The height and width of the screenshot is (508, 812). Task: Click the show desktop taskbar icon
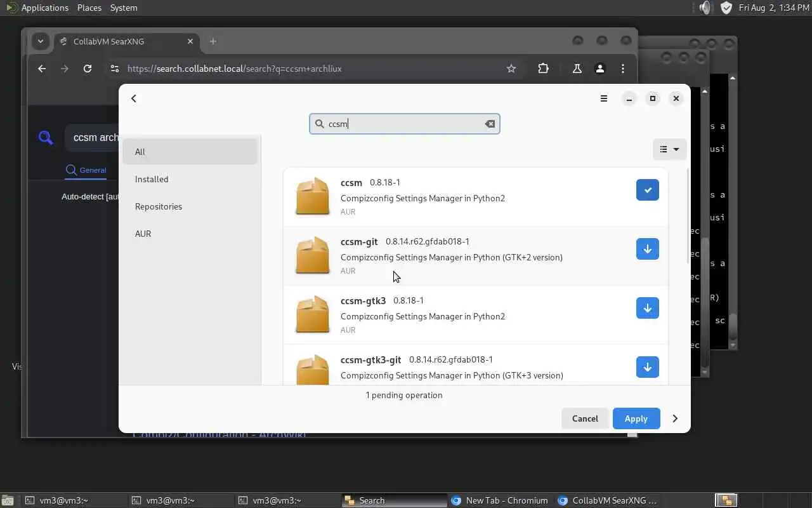pyautogui.click(x=8, y=500)
